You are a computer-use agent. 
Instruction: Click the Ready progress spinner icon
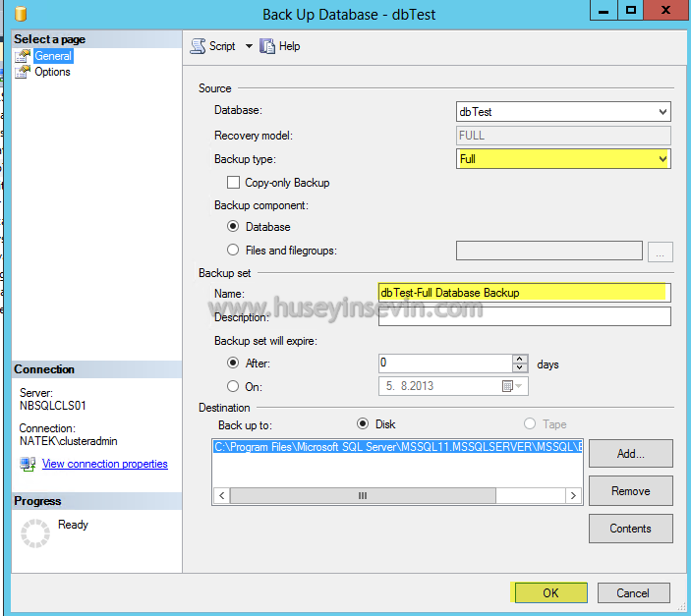coord(35,533)
